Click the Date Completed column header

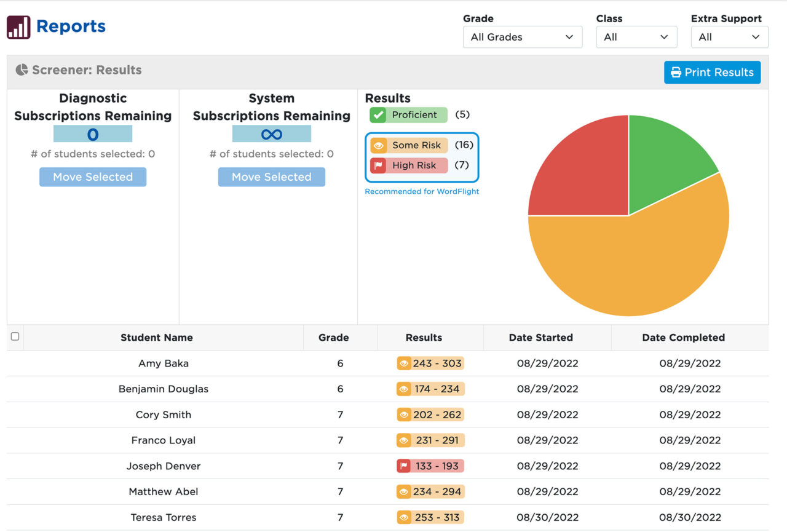[683, 338]
